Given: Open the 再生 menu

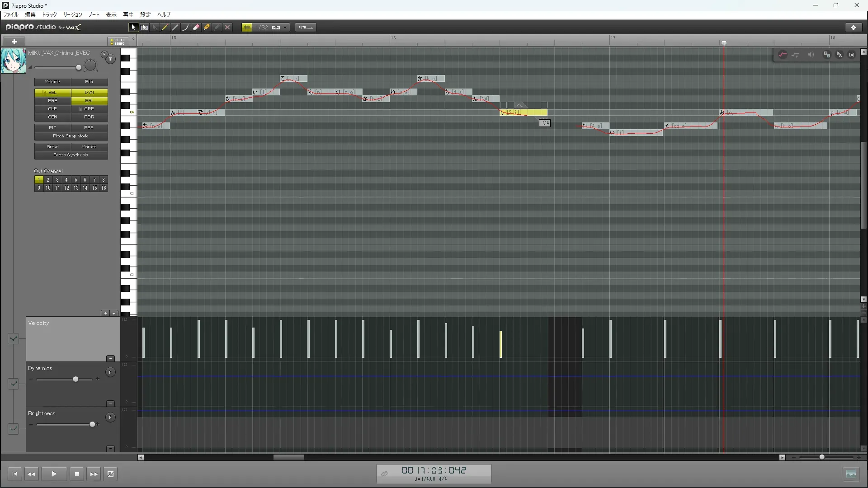Looking at the screenshot, I should pos(128,15).
